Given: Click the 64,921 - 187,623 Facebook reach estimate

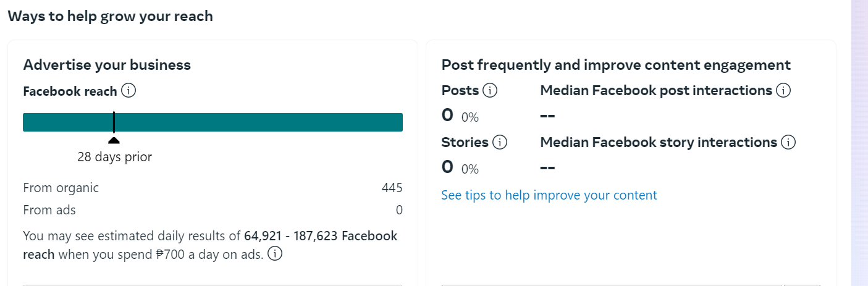Looking at the screenshot, I should [x=321, y=236].
